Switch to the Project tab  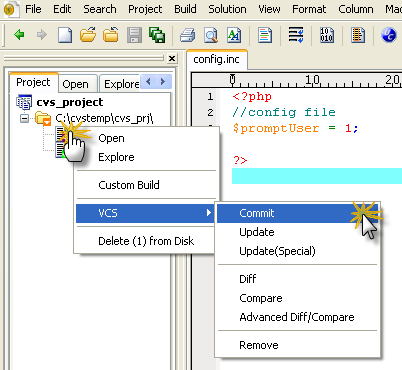pyautogui.click(x=33, y=82)
